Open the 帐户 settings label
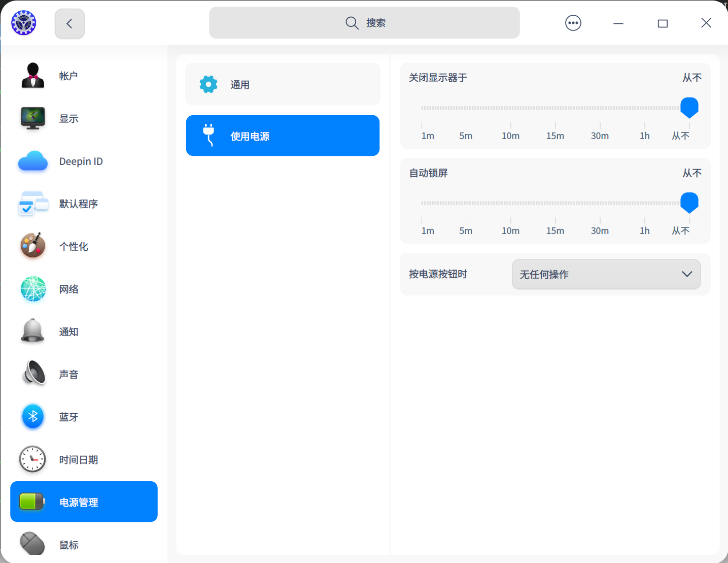728x563 pixels. click(68, 76)
